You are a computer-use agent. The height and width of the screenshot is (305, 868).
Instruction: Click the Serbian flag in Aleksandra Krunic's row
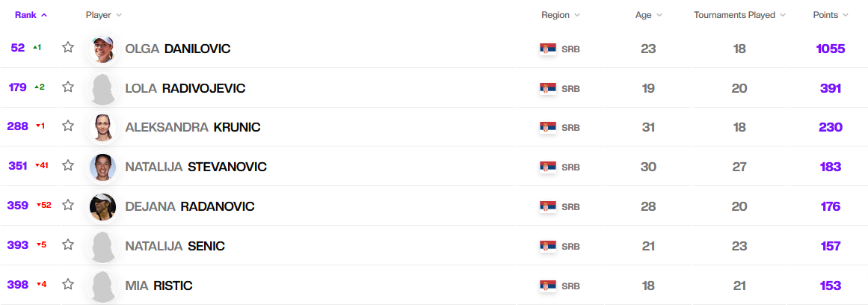(547, 128)
